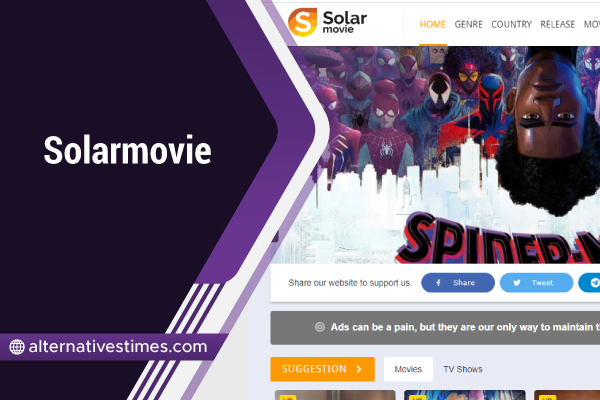Switch to the TV Shows tab
600x400 pixels.
(x=463, y=369)
